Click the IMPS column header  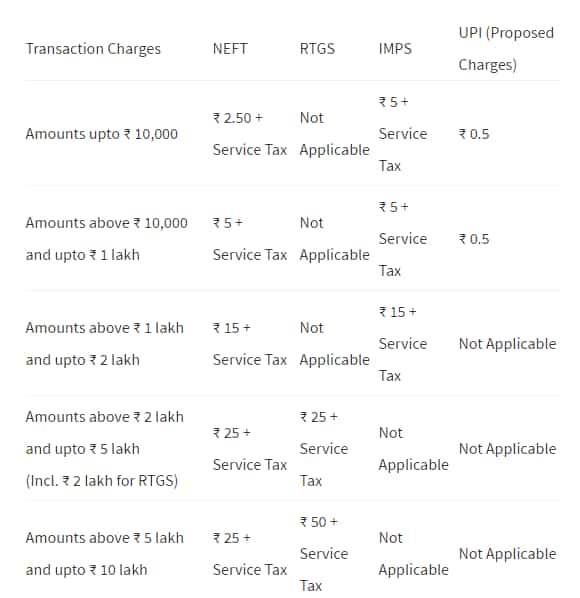tap(395, 49)
